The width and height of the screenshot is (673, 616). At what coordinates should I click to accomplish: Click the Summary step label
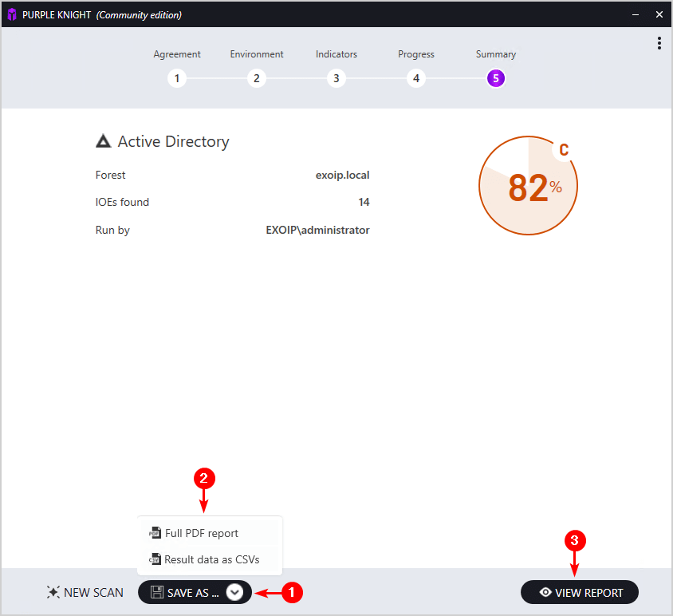[x=496, y=54]
